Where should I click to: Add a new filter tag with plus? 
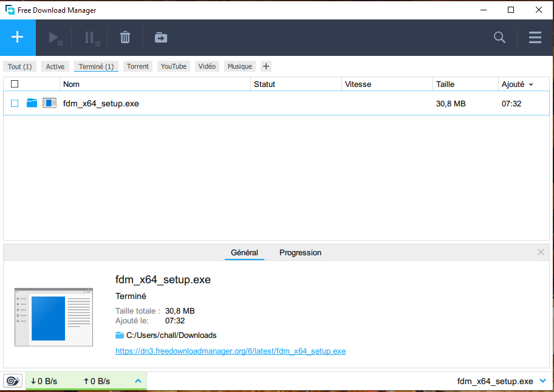coord(266,66)
